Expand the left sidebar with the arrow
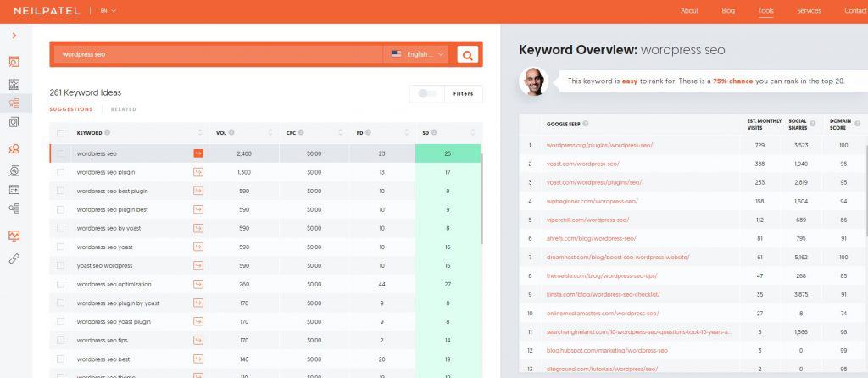 point(14,36)
